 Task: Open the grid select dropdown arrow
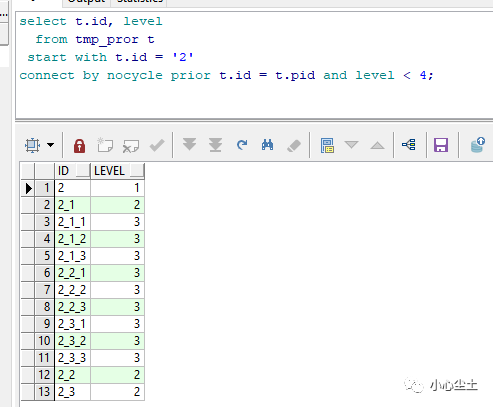(51, 145)
